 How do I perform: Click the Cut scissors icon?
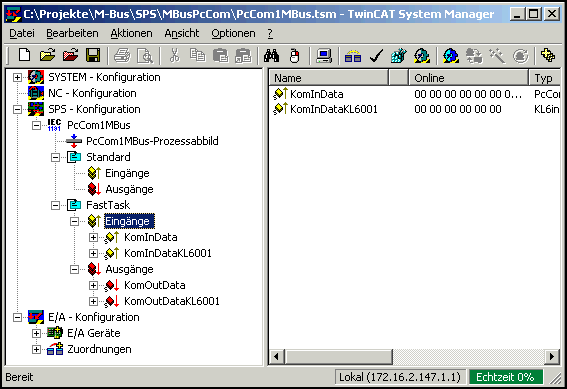[x=175, y=56]
